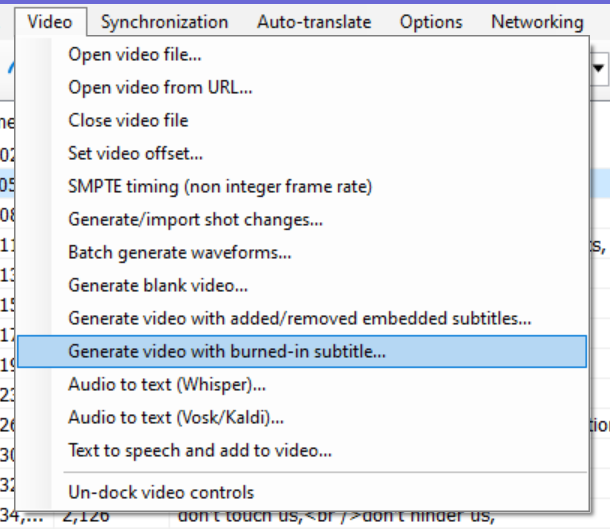Expand the toolbar dropdown arrow at top right
Image resolution: width=610 pixels, height=529 pixels.
coord(600,68)
